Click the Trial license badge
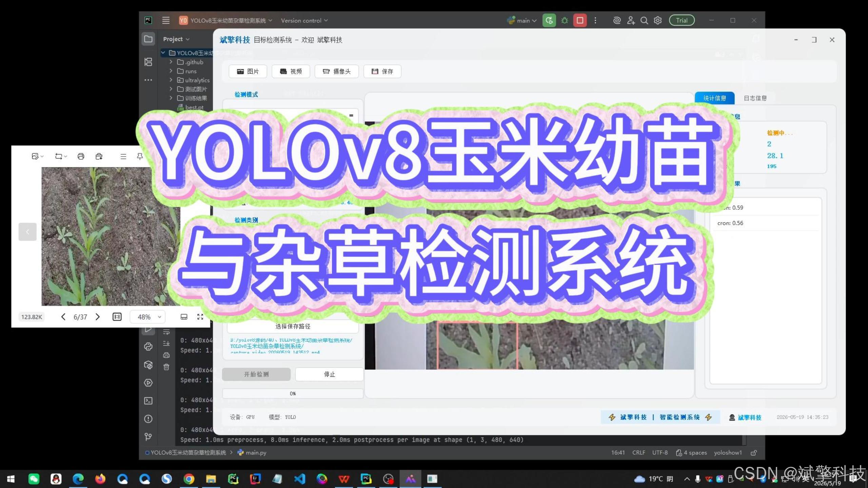 (x=682, y=20)
